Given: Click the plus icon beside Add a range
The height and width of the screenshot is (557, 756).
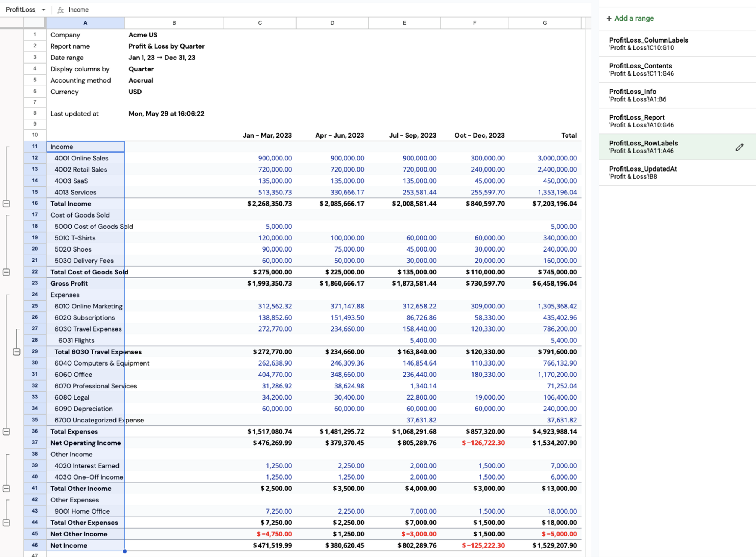Looking at the screenshot, I should coord(609,18).
